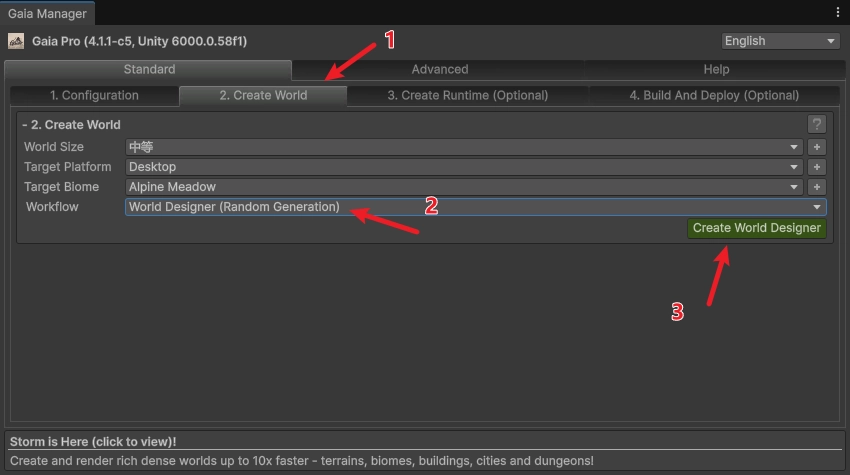Select the 2. Create World tab

[x=263, y=95]
